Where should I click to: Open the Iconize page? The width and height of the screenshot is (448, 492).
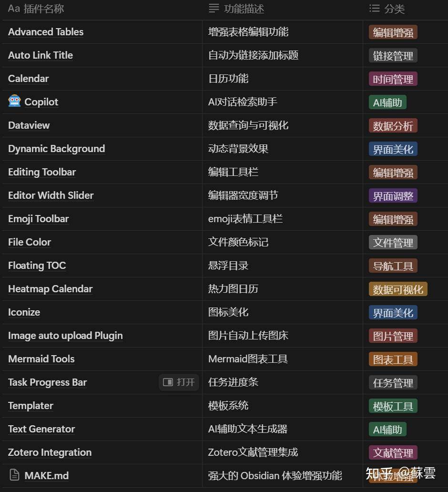pyautogui.click(x=24, y=312)
